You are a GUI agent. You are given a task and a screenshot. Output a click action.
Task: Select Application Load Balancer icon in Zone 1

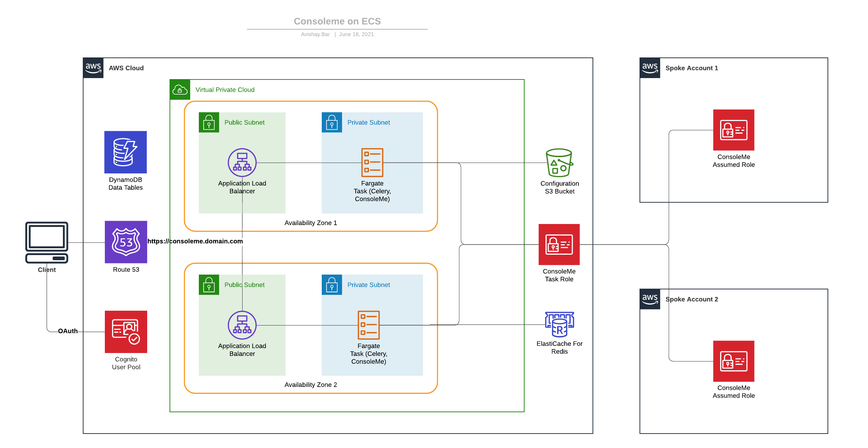242,163
